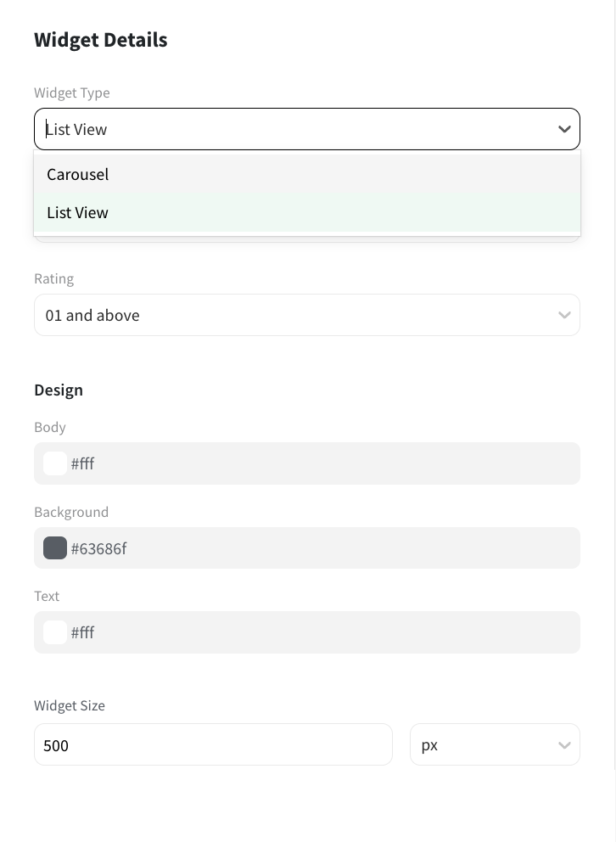Click the Design section heading
This screenshot has height=842, width=616.
[59, 390]
